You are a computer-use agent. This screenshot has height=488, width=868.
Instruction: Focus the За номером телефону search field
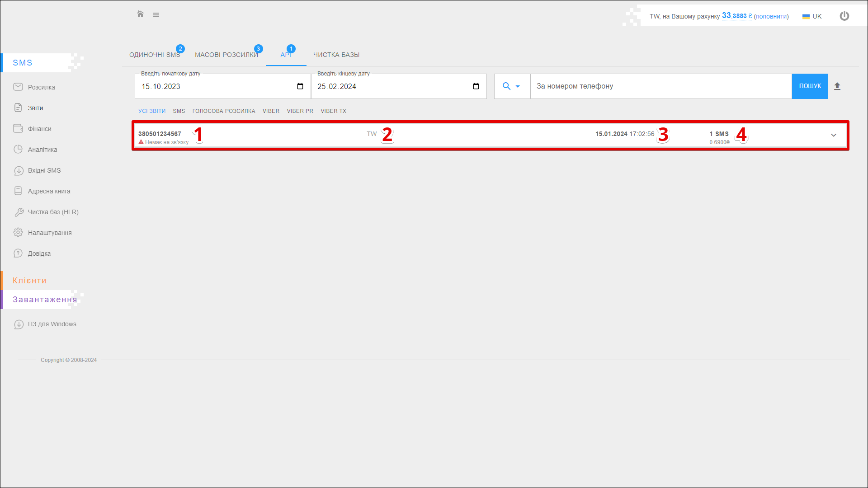tap(660, 86)
